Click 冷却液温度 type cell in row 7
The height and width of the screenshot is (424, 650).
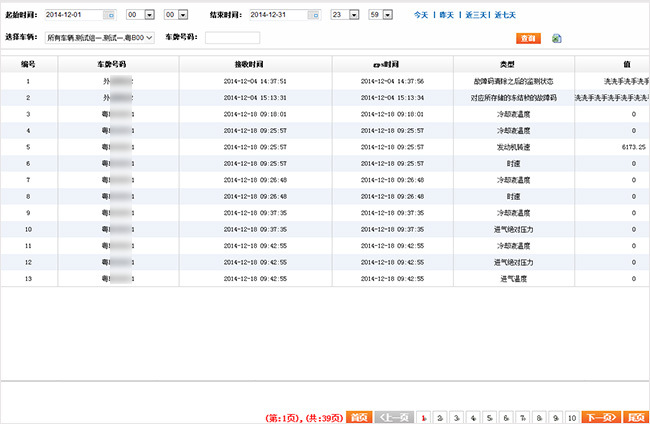513,180
